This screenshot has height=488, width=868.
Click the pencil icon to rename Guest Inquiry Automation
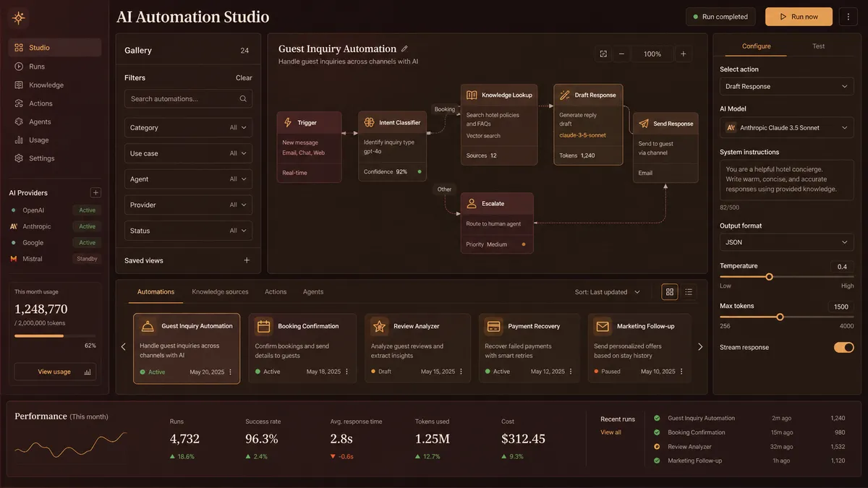(404, 48)
